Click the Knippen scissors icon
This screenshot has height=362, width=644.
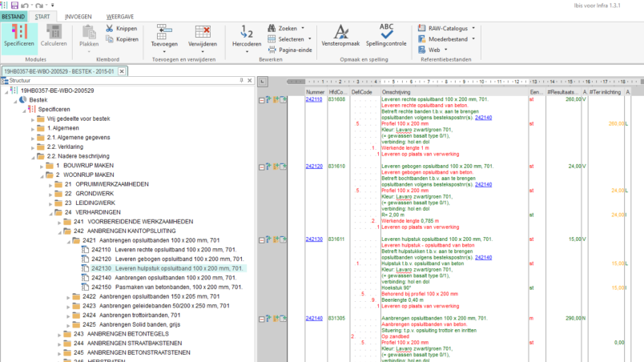tap(110, 28)
